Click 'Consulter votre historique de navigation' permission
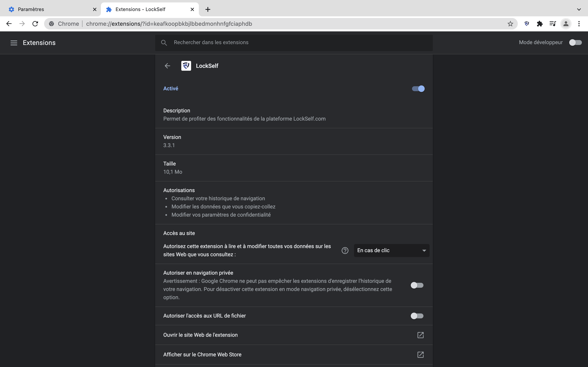 218,199
